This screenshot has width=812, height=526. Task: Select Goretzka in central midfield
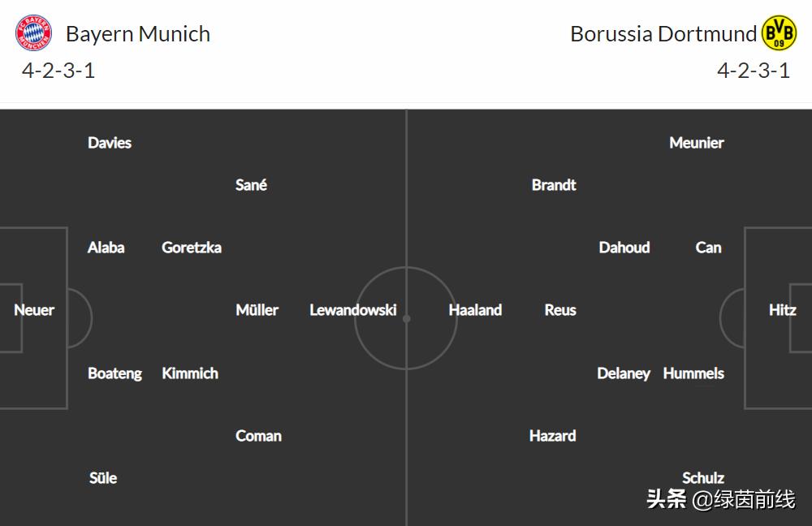click(x=192, y=248)
